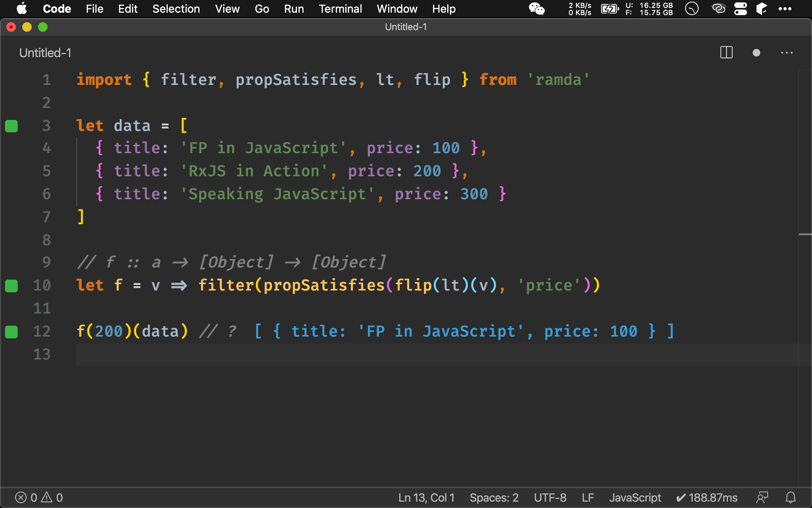The image size is (812, 508).
Task: Open the Run menu
Action: [294, 9]
